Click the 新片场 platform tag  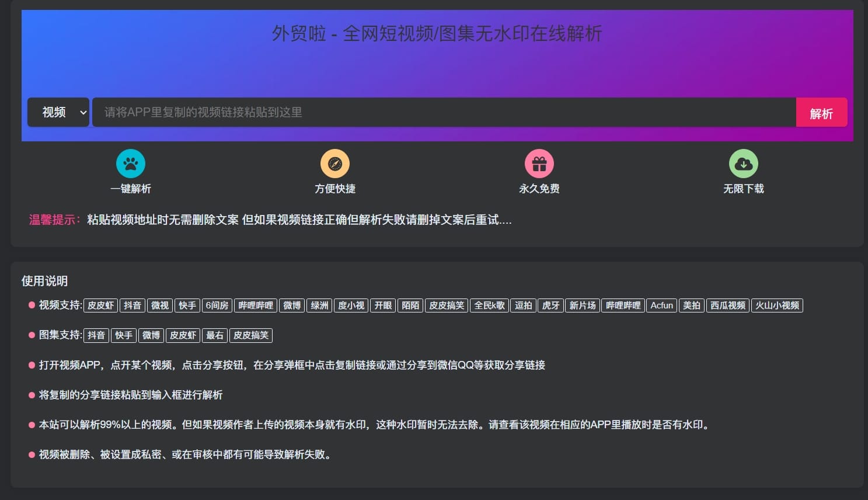point(582,305)
